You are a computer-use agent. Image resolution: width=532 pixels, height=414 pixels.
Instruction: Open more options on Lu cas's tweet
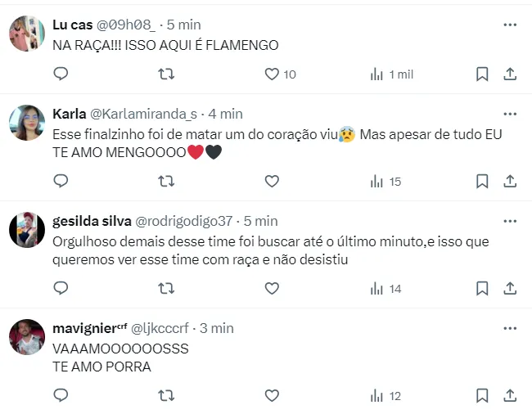[510, 25]
